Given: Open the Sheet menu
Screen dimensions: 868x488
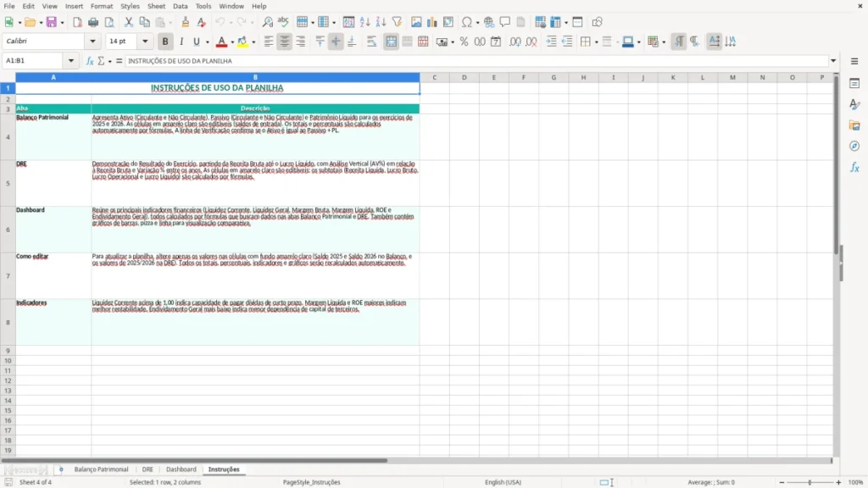Looking at the screenshot, I should (156, 6).
